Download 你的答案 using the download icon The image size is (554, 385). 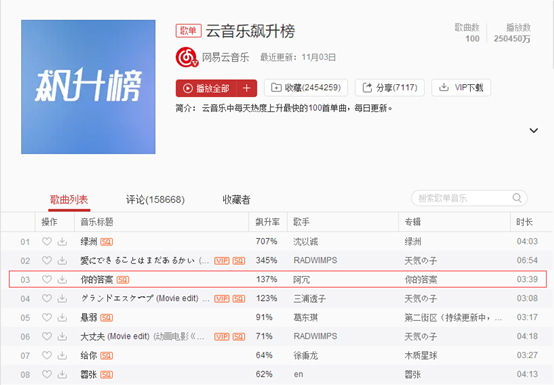[62, 279]
